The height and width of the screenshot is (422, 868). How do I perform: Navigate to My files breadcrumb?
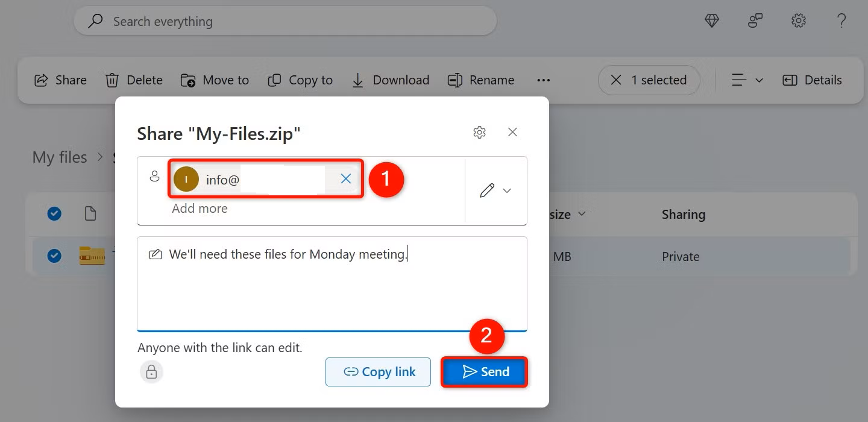[60, 157]
